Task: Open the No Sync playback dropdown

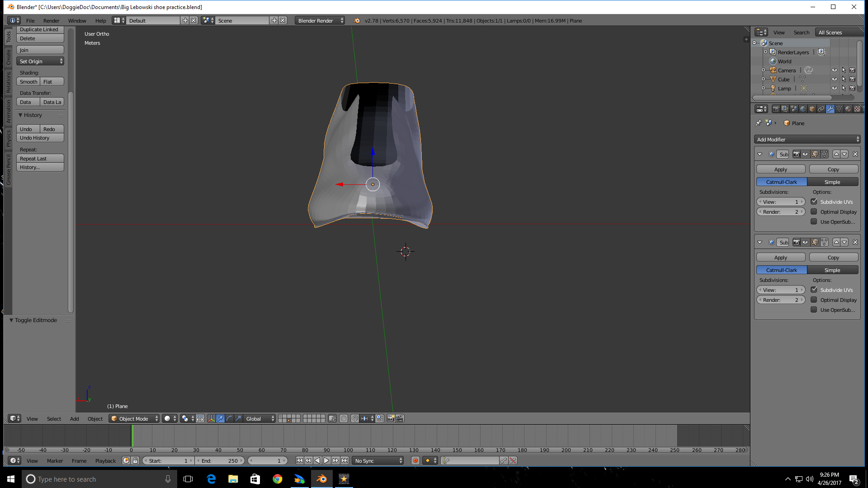Action: [x=378, y=461]
